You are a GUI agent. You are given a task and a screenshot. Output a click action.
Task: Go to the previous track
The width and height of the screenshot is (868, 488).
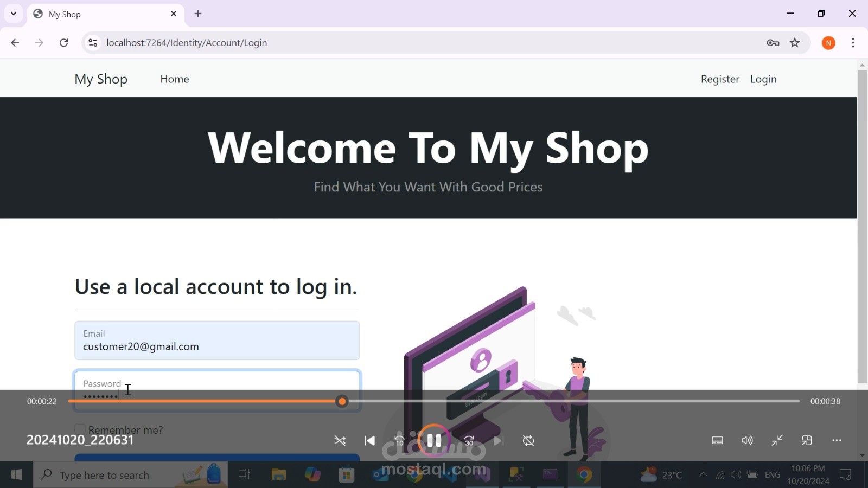(370, 441)
